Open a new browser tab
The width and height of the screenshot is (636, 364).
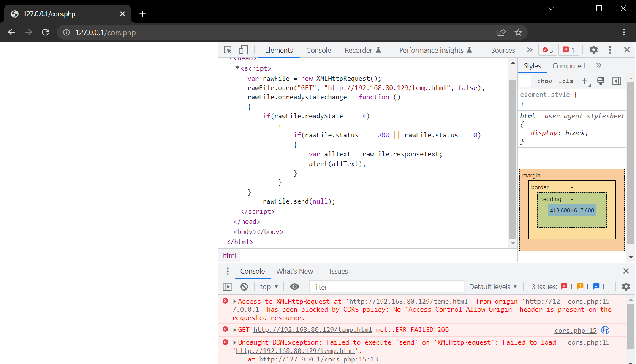pyautogui.click(x=142, y=14)
